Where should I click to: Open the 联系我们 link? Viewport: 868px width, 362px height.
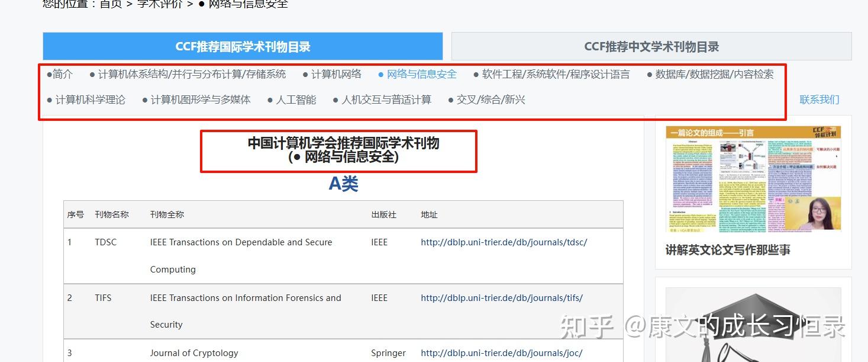coord(819,100)
